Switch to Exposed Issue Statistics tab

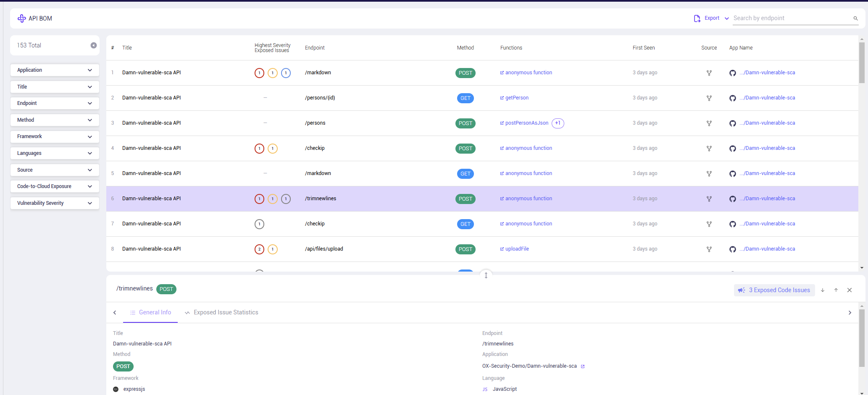221,313
